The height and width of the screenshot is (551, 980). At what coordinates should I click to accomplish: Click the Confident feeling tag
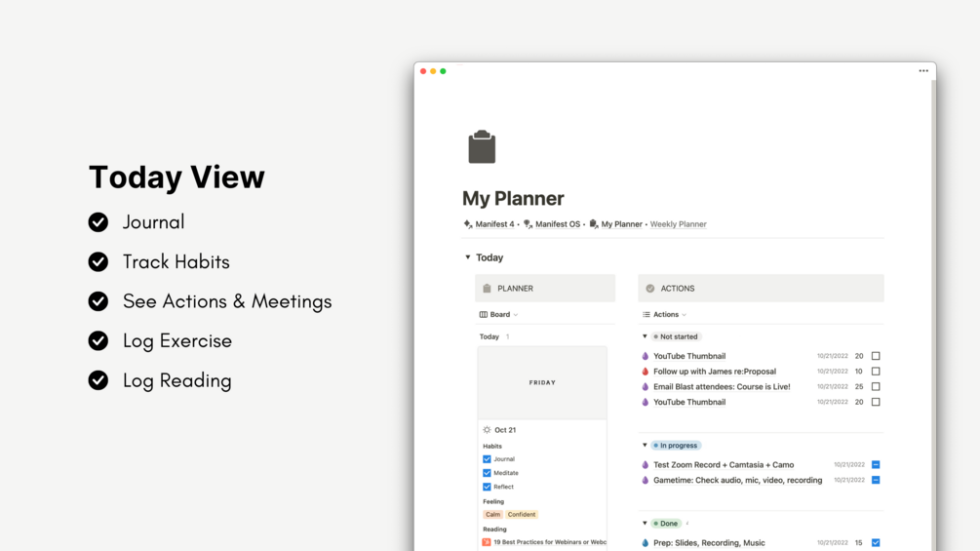522,515
